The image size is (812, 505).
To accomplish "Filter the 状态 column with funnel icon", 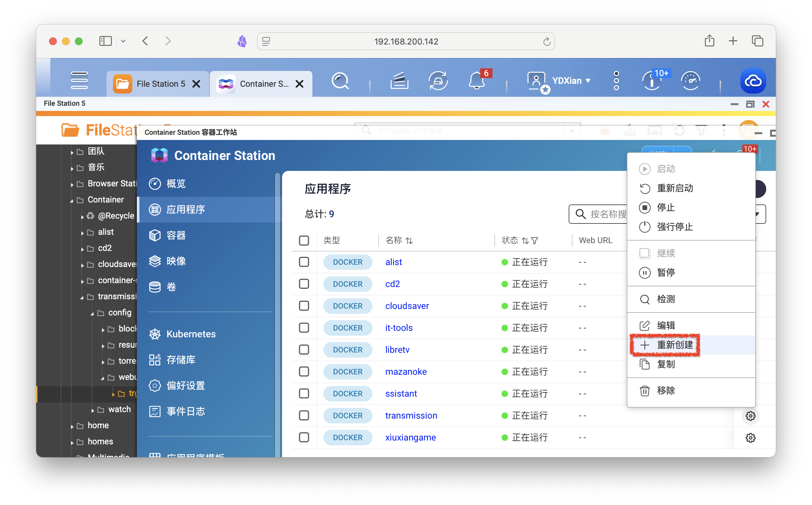I will 534,241.
